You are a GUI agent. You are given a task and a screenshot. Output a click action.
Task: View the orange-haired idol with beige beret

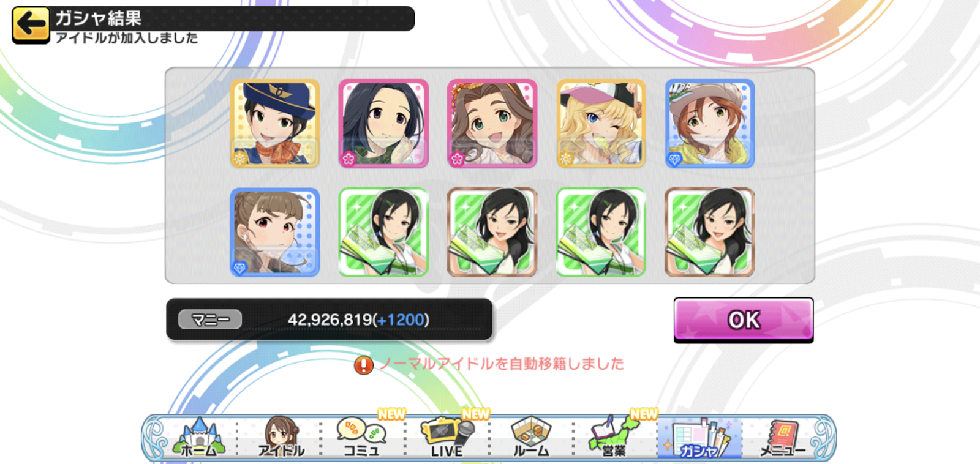(x=710, y=124)
